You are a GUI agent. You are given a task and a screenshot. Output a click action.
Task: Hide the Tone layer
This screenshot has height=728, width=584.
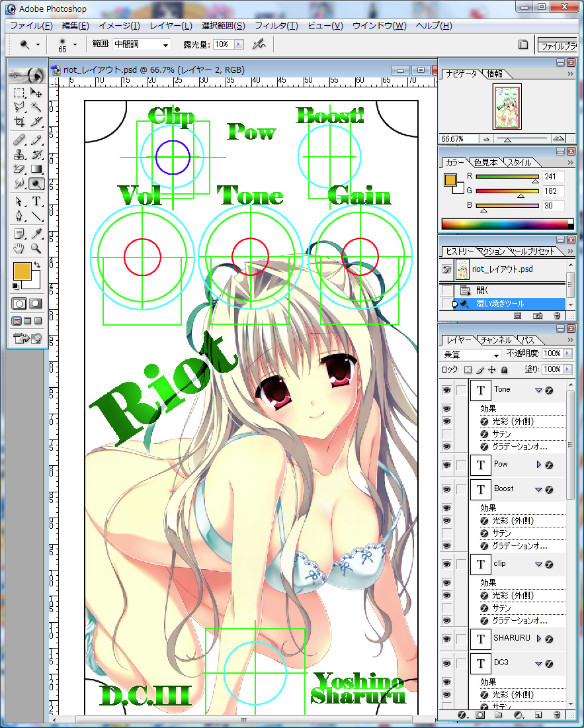446,390
